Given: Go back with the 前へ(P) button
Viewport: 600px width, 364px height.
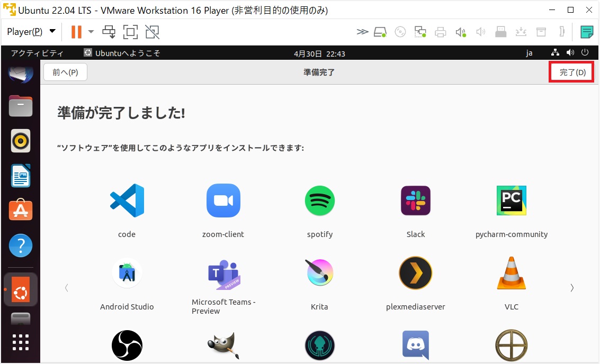Looking at the screenshot, I should point(66,72).
